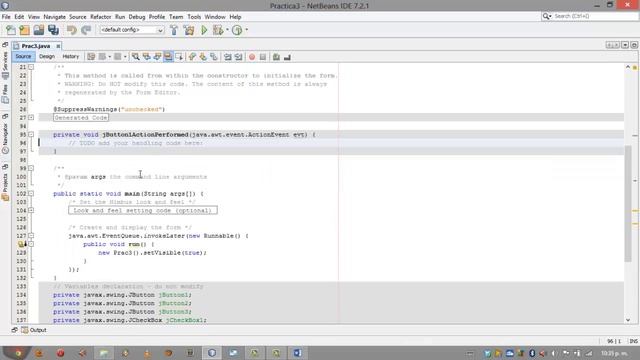This screenshot has width=640, height=360.
Task: Collapse jButton1ActionPerformed fold at line 95
Action: coord(31,134)
